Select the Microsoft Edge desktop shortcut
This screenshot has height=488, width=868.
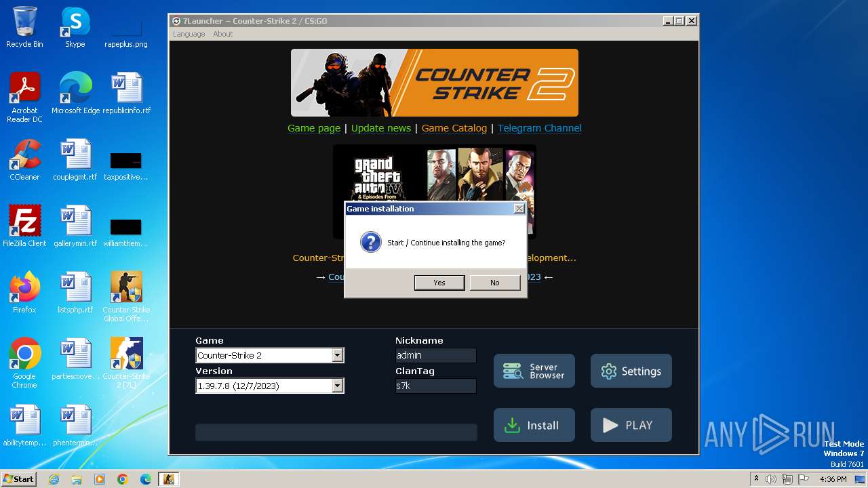point(75,94)
